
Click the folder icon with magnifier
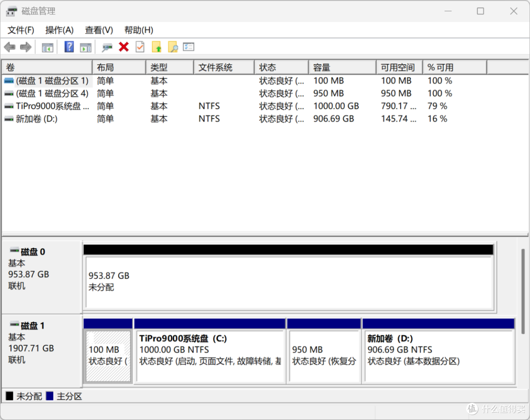pyautogui.click(x=173, y=47)
